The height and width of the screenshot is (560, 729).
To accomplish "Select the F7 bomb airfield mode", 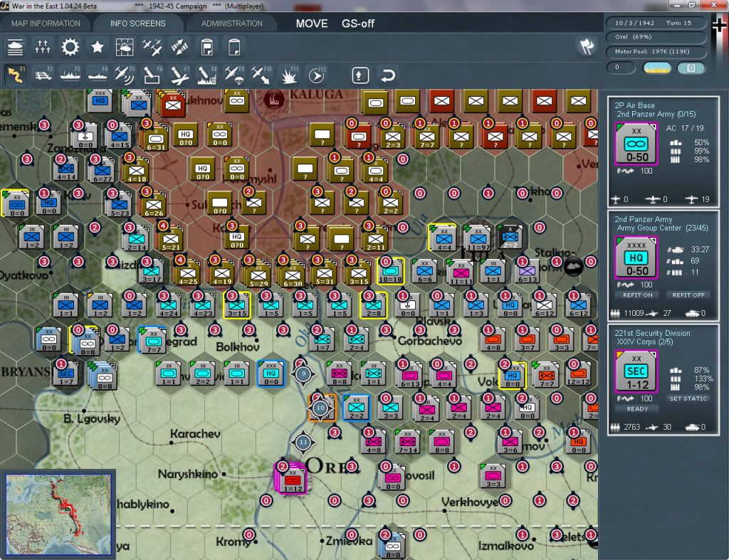I will (x=179, y=75).
